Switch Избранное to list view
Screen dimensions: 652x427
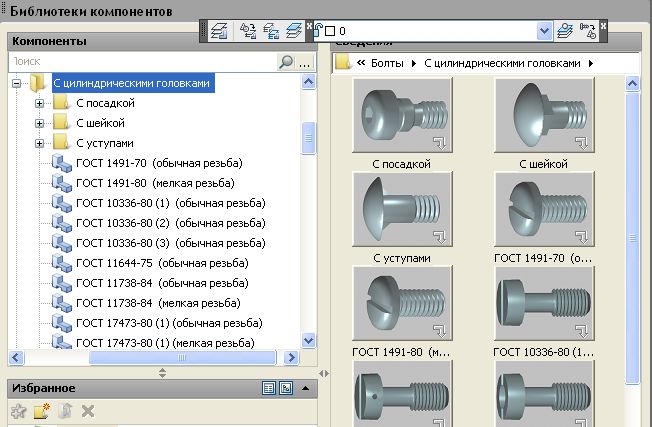269,388
